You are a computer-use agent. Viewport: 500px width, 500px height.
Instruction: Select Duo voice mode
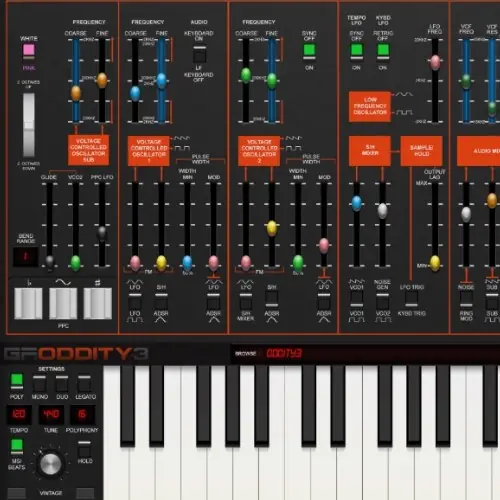coord(62,384)
